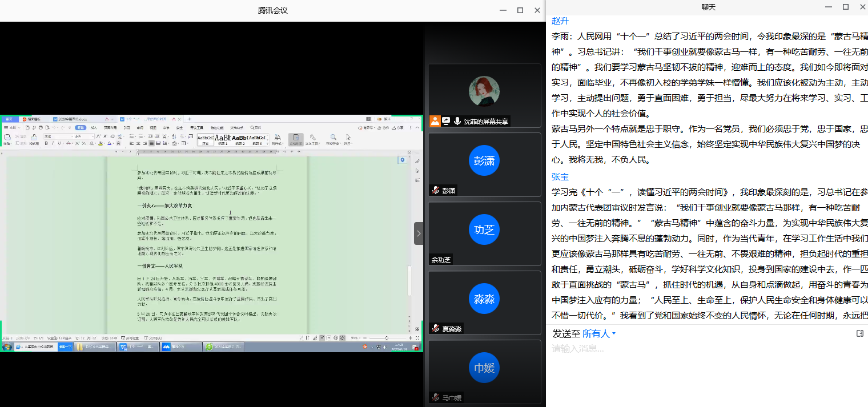Click the orange host icon on 沈菲's tile
Screen dimensions: 868x407
coord(435,121)
